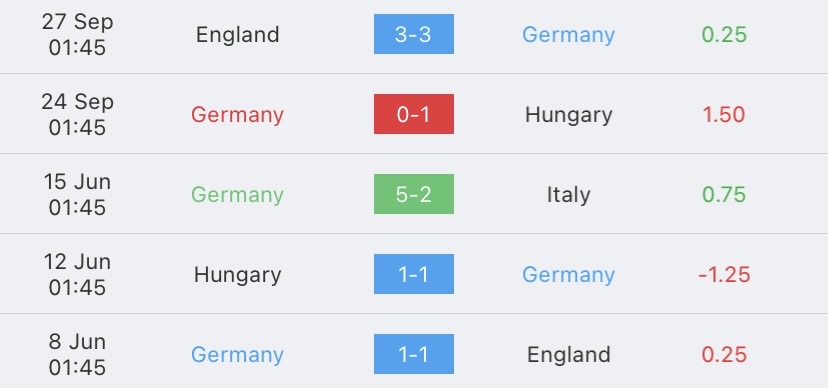The height and width of the screenshot is (388, 828).
Task: Open the Hungary vs Germany 1-1 score
Action: click(413, 274)
